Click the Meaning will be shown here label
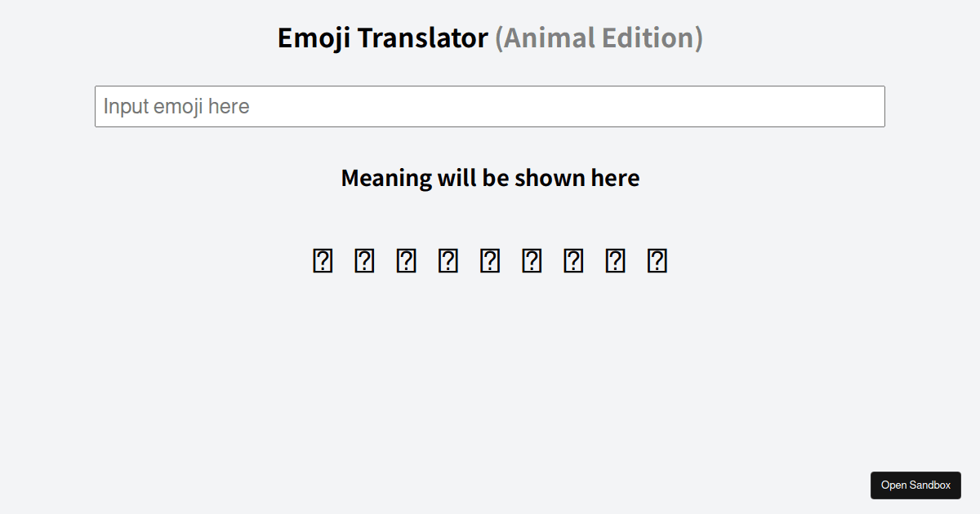Screen dimensions: 980x514 tap(490, 177)
